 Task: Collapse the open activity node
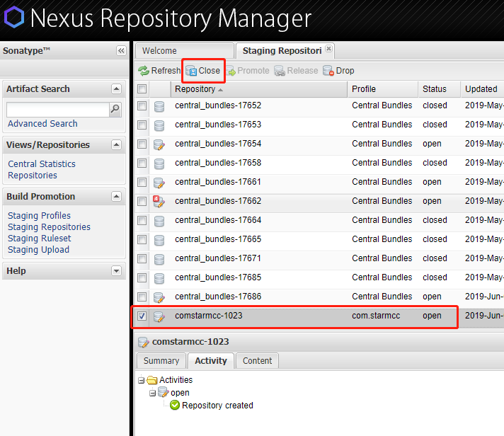click(x=153, y=393)
